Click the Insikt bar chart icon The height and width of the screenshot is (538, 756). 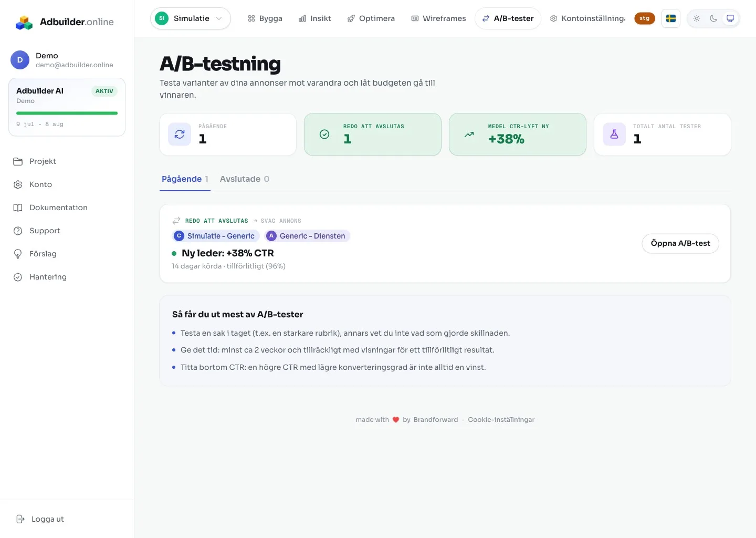click(302, 18)
